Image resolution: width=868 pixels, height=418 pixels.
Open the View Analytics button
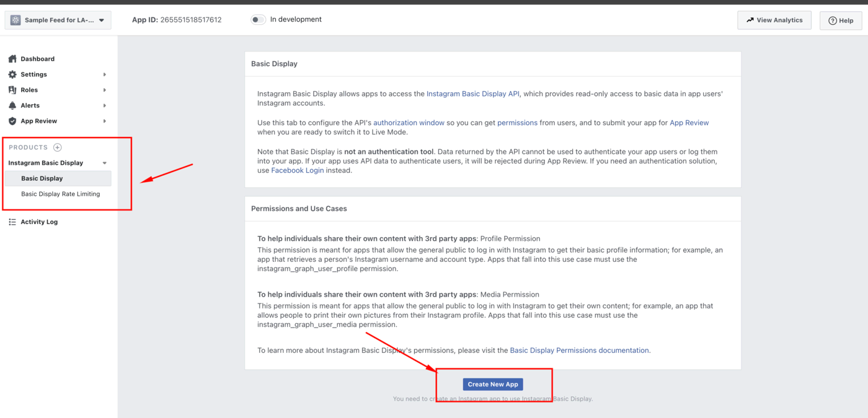pyautogui.click(x=774, y=20)
